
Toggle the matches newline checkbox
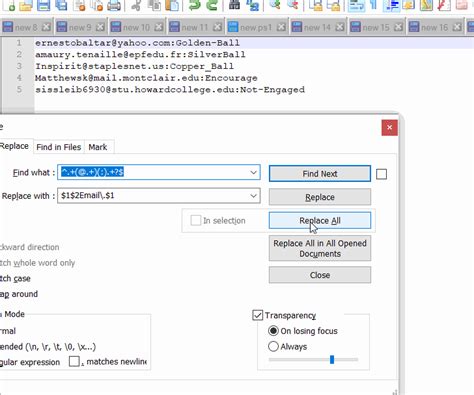pos(74,361)
